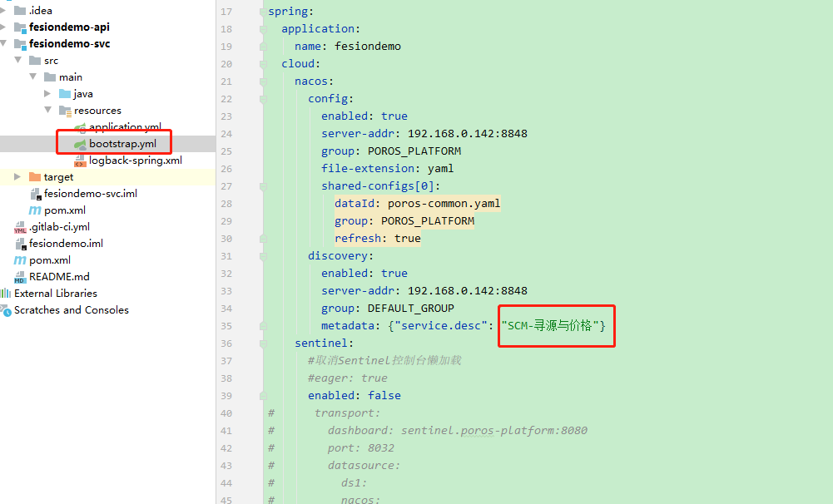Select README.md in the project tree

(x=59, y=277)
